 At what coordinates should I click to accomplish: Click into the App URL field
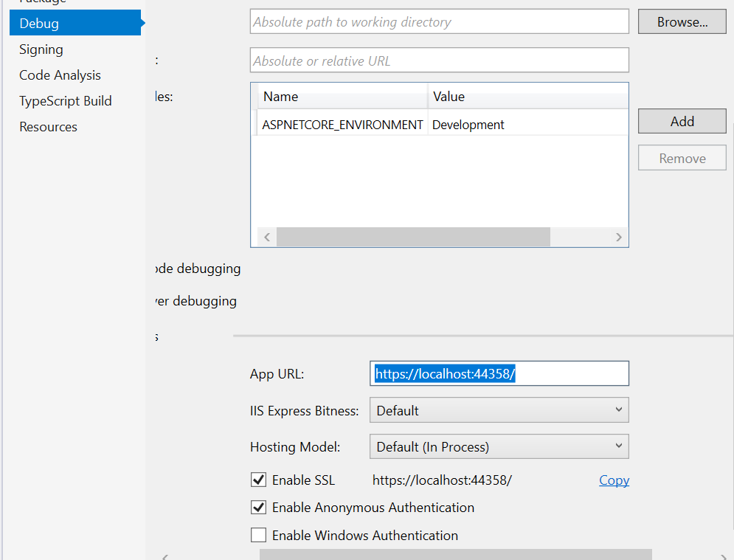[499, 373]
